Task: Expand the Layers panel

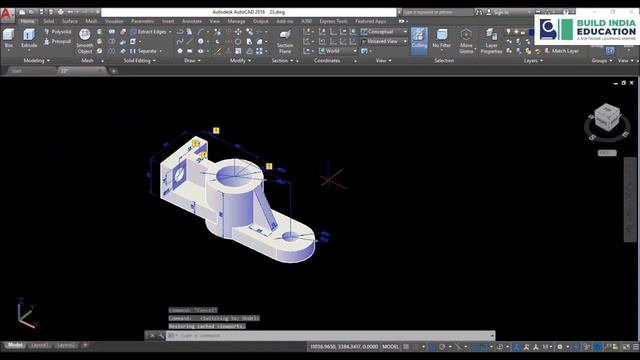Action: pos(533,60)
